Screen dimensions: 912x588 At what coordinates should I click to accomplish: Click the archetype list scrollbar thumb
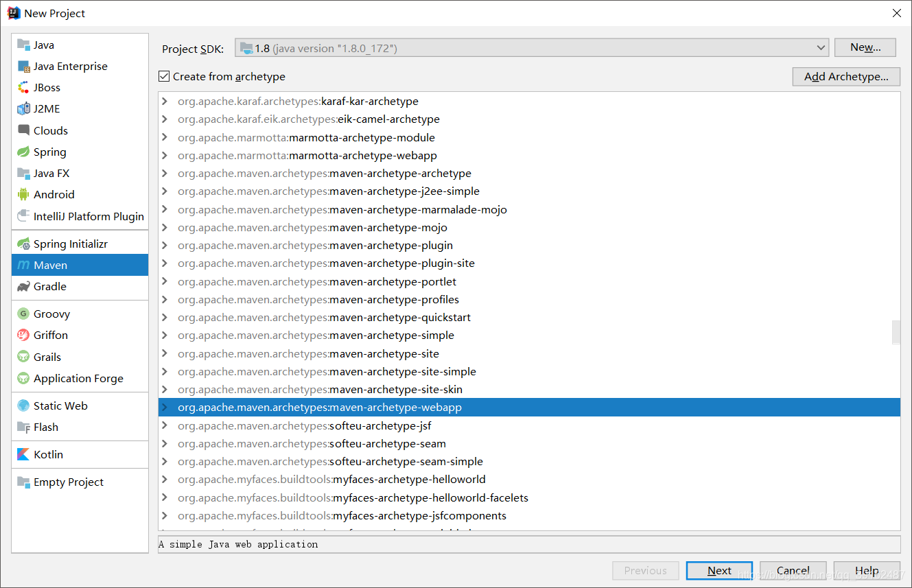coord(896,332)
